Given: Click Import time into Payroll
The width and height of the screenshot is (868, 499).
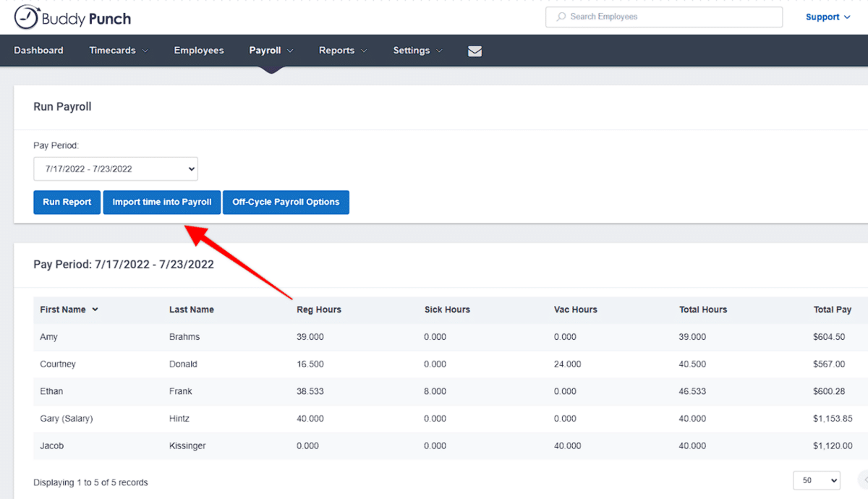Looking at the screenshot, I should point(162,202).
